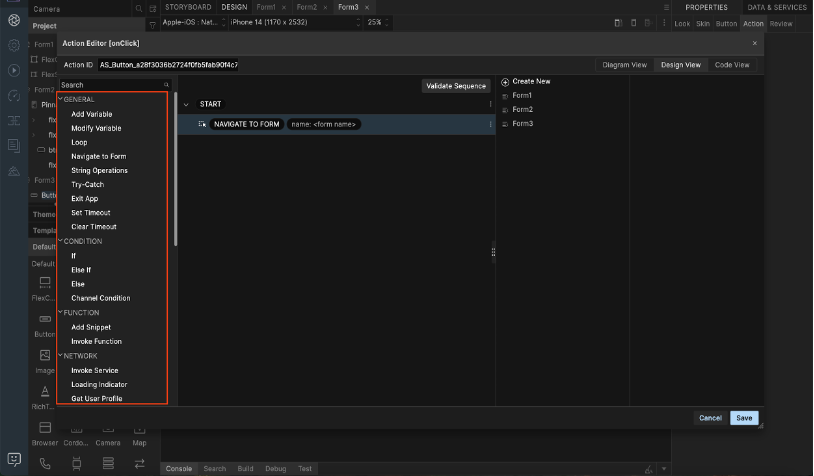Click the search magnifier in the action list
The image size is (814, 476).
167,85
